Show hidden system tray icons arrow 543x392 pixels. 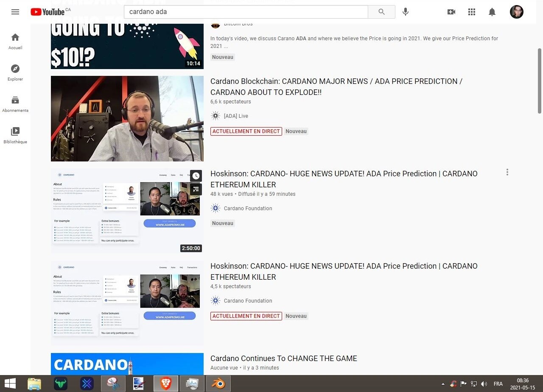click(x=443, y=384)
